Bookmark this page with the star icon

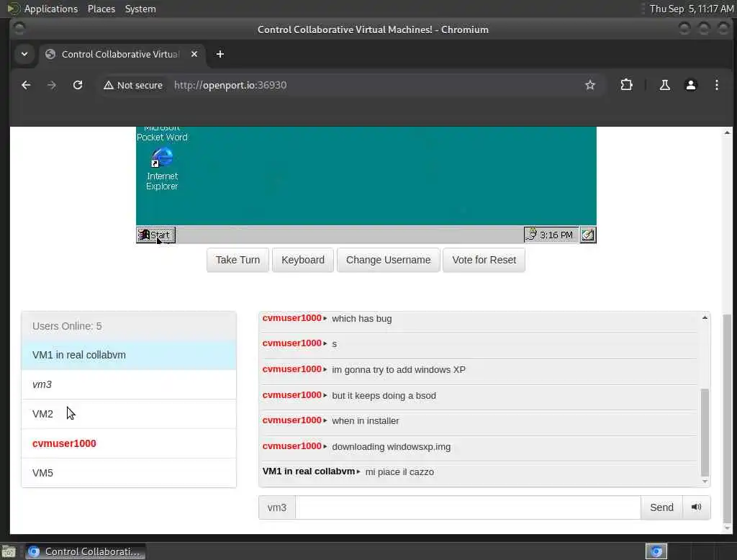pos(590,85)
